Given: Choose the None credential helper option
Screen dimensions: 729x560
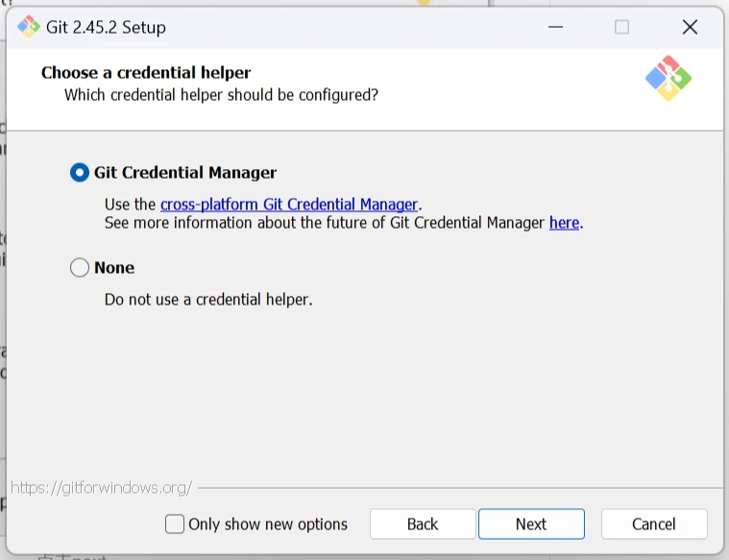Looking at the screenshot, I should tap(80, 268).
